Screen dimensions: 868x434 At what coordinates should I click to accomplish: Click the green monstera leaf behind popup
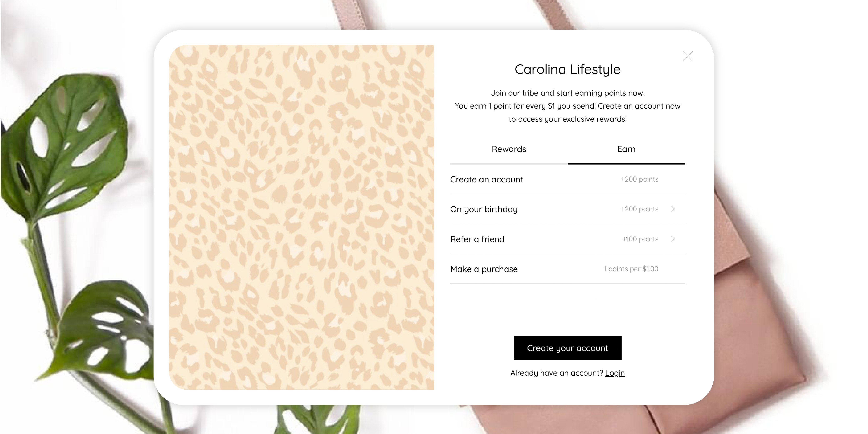tap(64, 148)
